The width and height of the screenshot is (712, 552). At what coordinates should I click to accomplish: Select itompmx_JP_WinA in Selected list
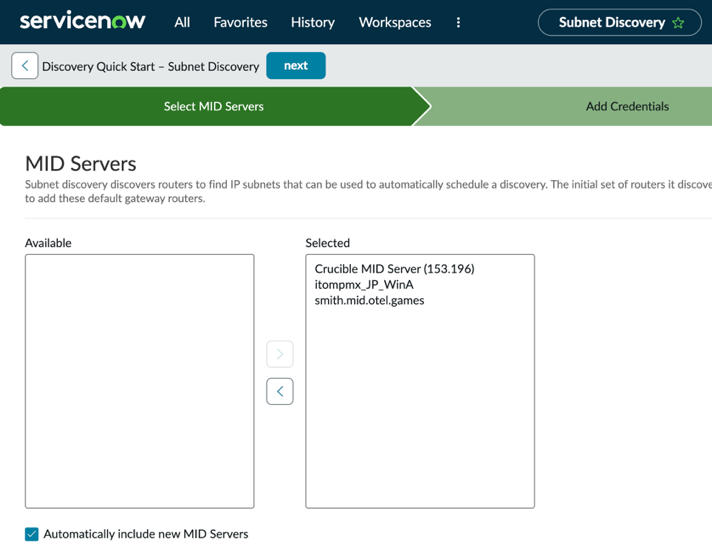364,285
